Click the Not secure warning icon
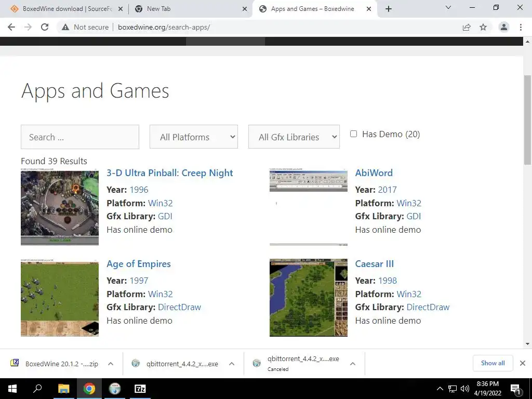 pyautogui.click(x=65, y=27)
